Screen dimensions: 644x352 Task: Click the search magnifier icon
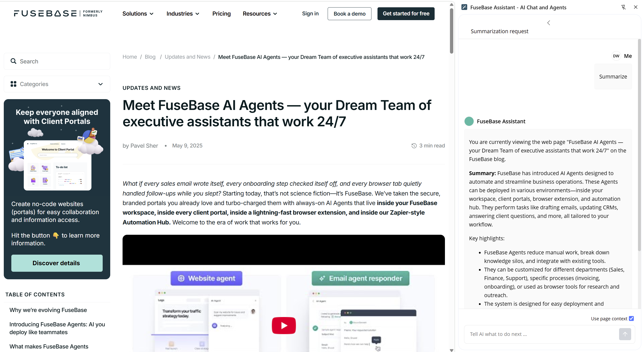click(13, 61)
